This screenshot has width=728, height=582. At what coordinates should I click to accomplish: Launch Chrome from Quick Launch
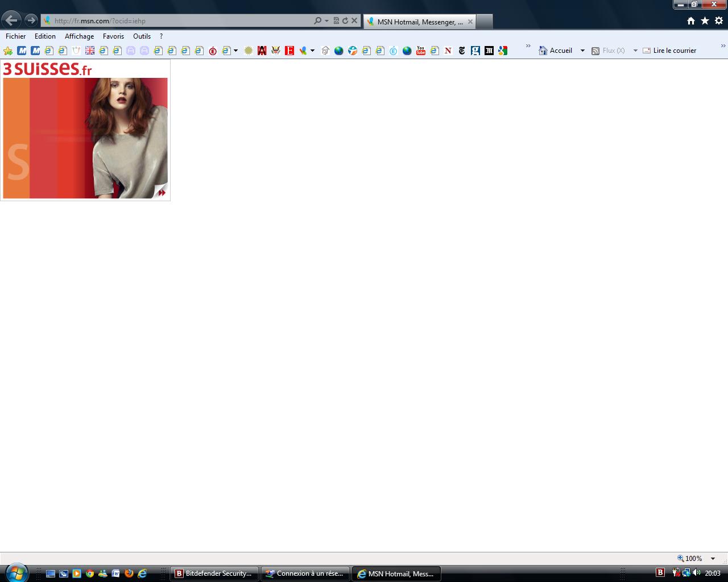(90, 573)
